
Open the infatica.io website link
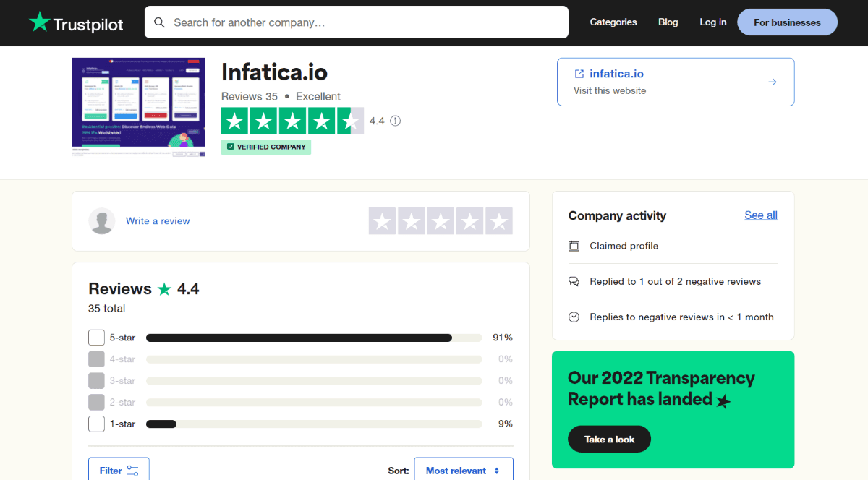[616, 74]
